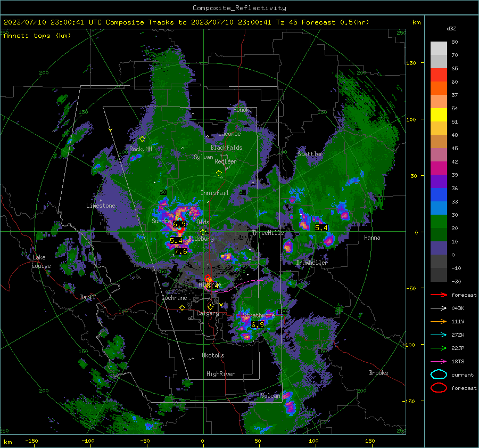
Task: Click the Banff city label
Action: 88,297
